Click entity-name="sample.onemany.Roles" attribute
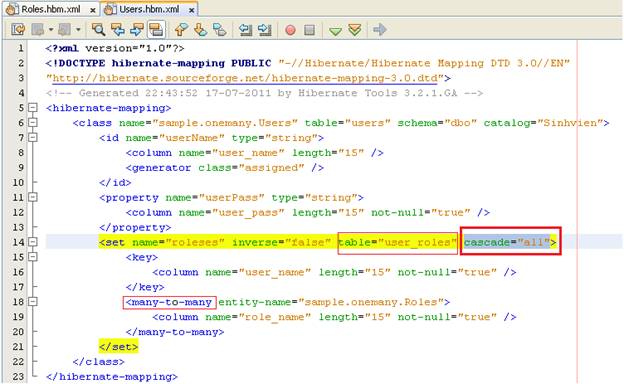 (331, 302)
